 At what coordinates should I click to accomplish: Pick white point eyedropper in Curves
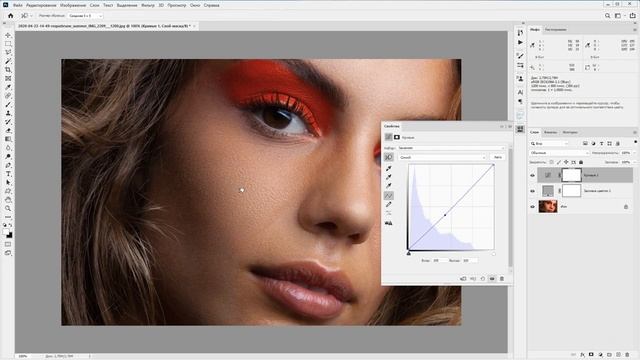coord(389,186)
